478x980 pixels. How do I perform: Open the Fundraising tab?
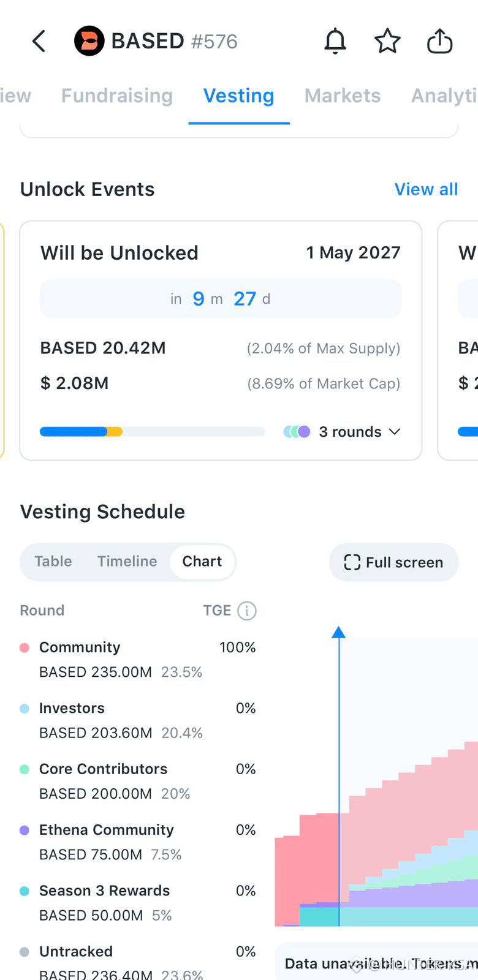117,96
